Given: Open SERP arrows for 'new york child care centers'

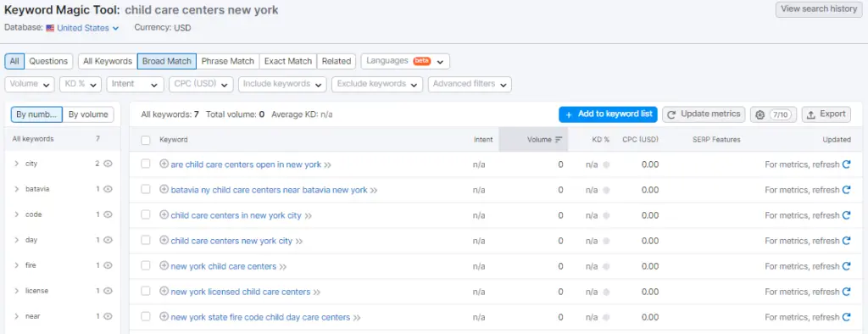Looking at the screenshot, I should (283, 267).
